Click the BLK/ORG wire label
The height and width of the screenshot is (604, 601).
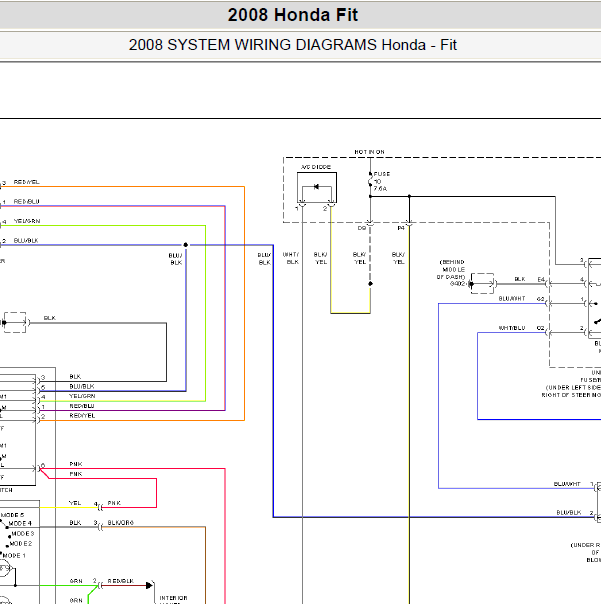click(121, 522)
